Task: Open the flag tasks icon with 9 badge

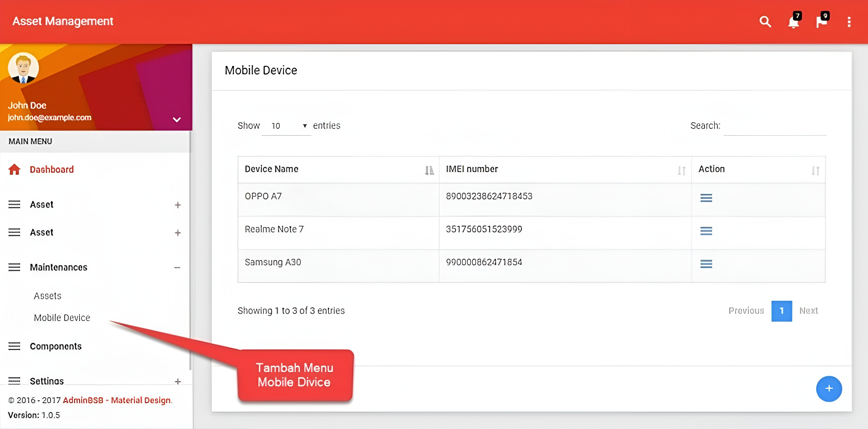Action: click(x=822, y=21)
